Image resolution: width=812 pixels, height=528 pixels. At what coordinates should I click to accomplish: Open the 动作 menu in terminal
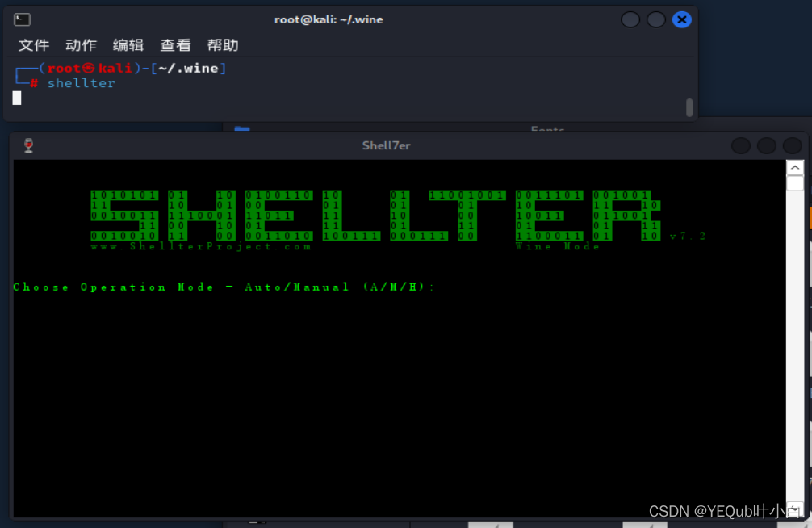81,45
